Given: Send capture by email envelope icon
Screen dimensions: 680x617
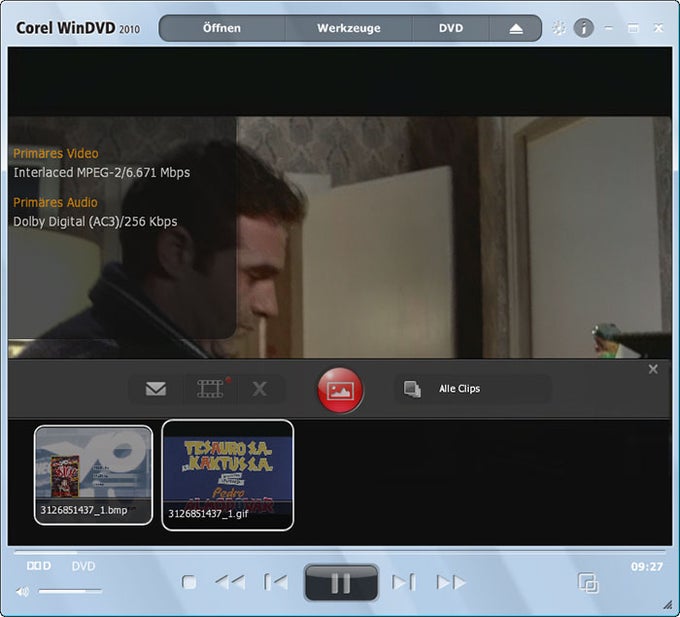Looking at the screenshot, I should tap(156, 388).
